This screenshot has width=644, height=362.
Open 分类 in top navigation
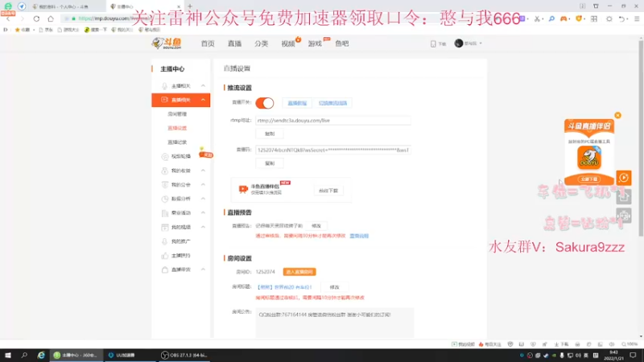coord(261,43)
